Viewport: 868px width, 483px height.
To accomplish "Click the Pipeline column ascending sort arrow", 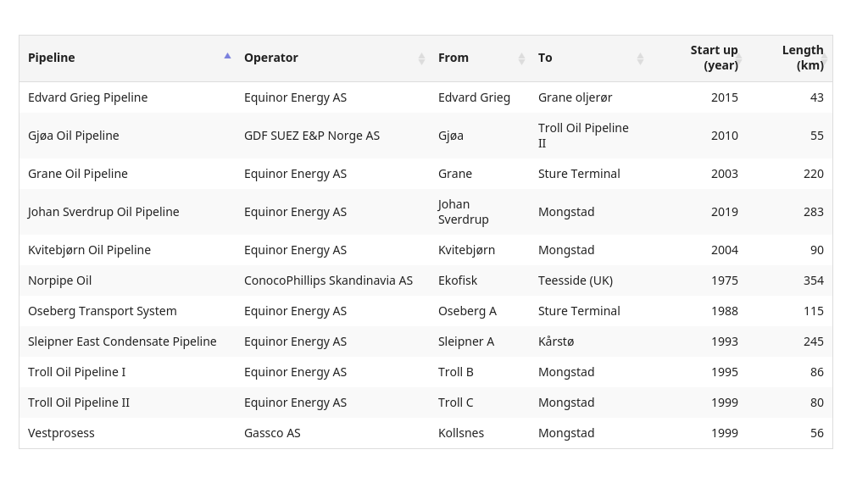I will (x=227, y=56).
